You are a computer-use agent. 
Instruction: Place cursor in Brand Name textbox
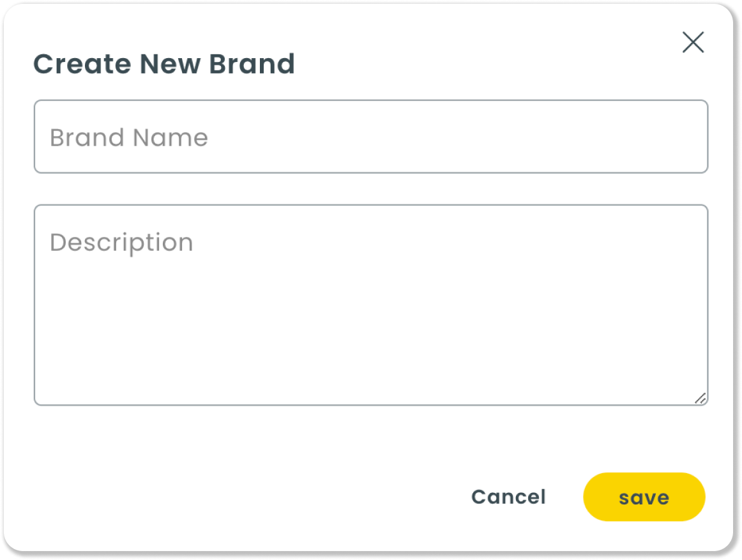click(371, 137)
